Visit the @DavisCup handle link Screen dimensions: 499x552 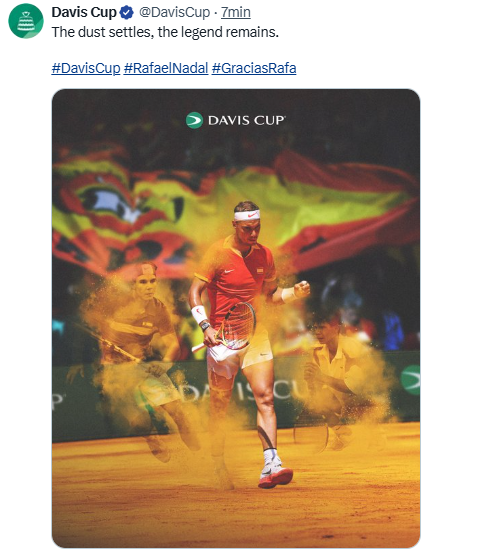174,12
